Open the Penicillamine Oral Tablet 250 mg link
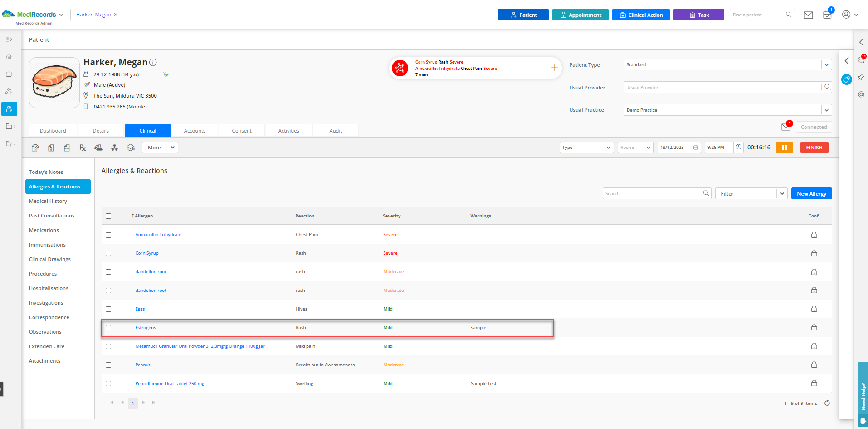The image size is (868, 429). coord(170,384)
